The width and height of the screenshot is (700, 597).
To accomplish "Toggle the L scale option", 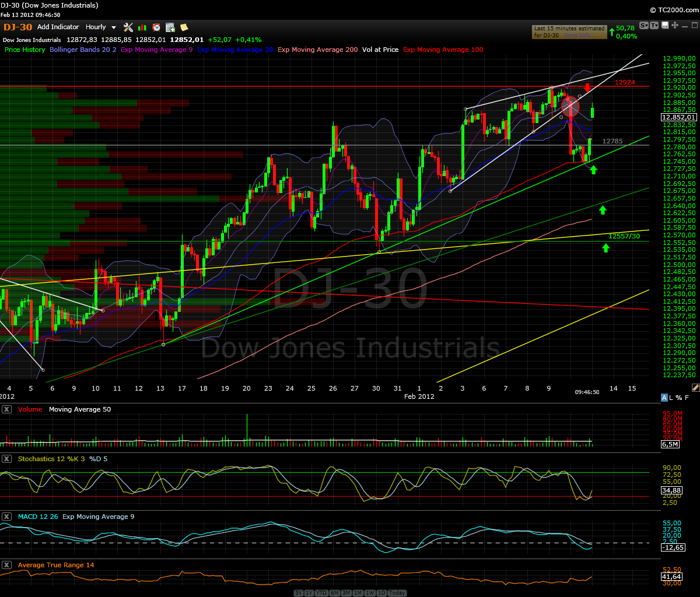I will (x=672, y=398).
